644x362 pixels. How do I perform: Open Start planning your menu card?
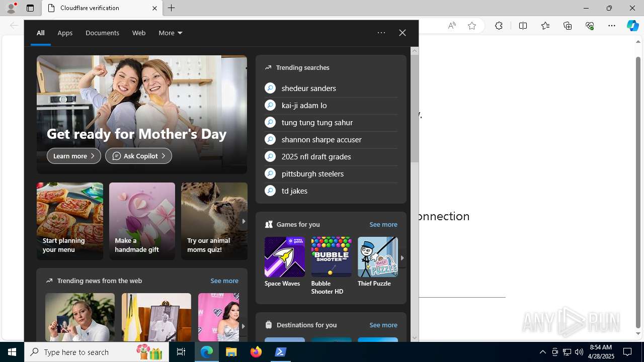pyautogui.click(x=69, y=221)
